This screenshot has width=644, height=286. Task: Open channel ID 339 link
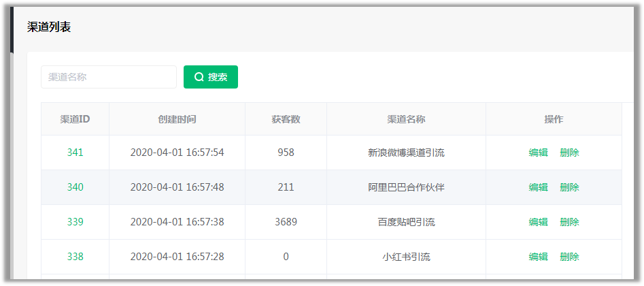(75, 222)
